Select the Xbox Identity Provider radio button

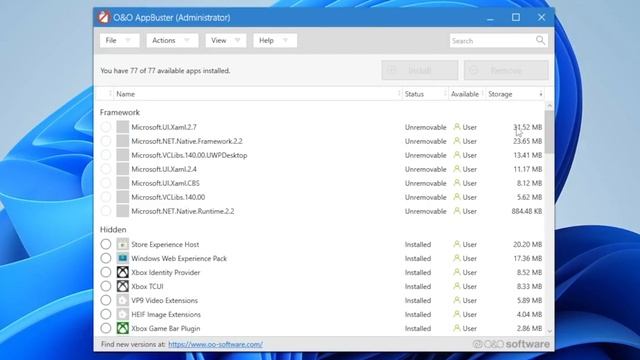click(106, 272)
